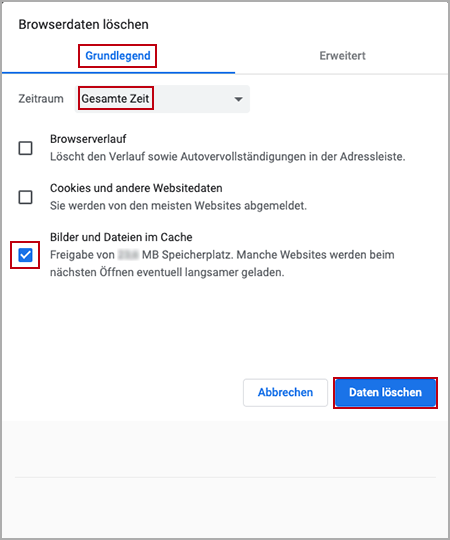Viewport: 450px width, 540px height.
Task: Click the Löscht den Verlauf description text
Action: click(x=228, y=157)
